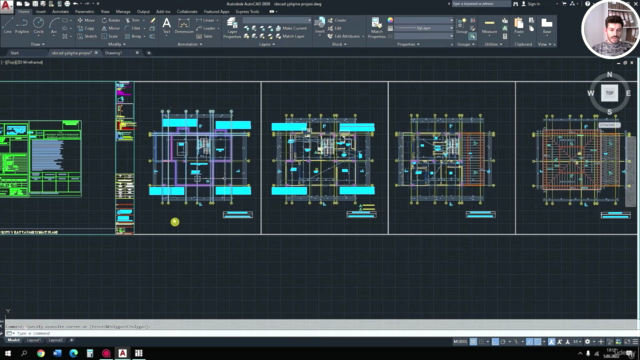Open the Manage ribbon tab

pyautogui.click(x=123, y=11)
